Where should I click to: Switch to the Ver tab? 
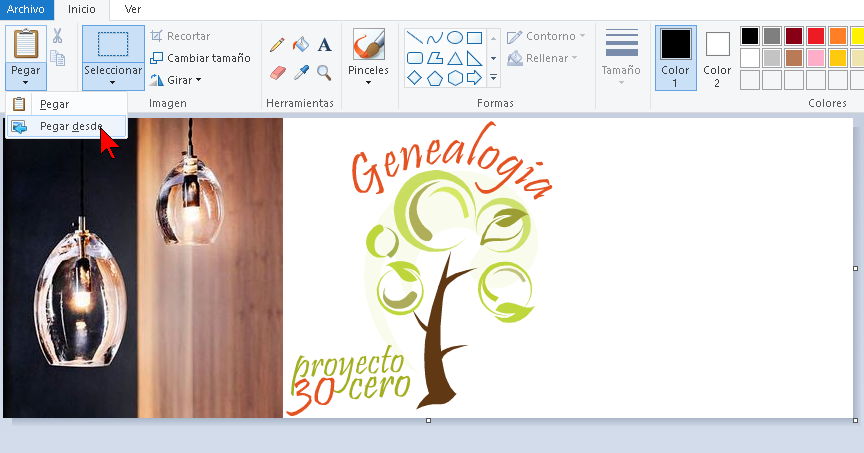pyautogui.click(x=133, y=9)
